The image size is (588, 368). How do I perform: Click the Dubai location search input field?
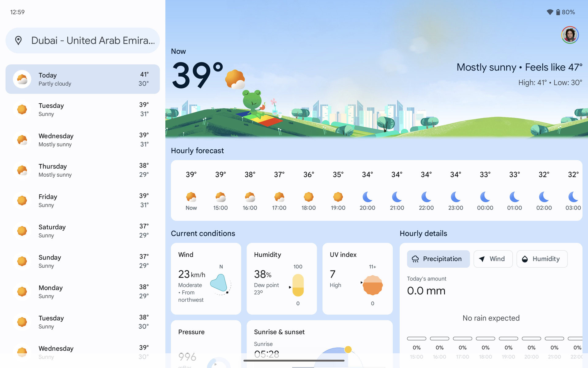pos(83,40)
